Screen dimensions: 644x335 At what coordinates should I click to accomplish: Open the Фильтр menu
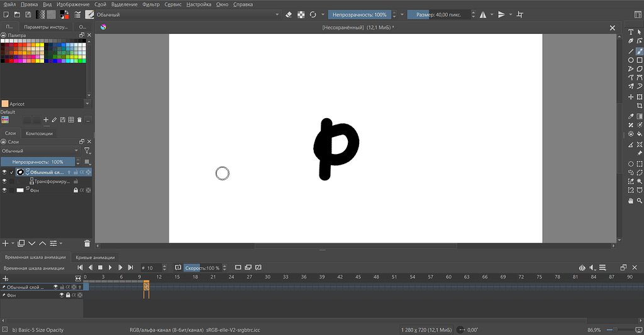click(x=150, y=4)
